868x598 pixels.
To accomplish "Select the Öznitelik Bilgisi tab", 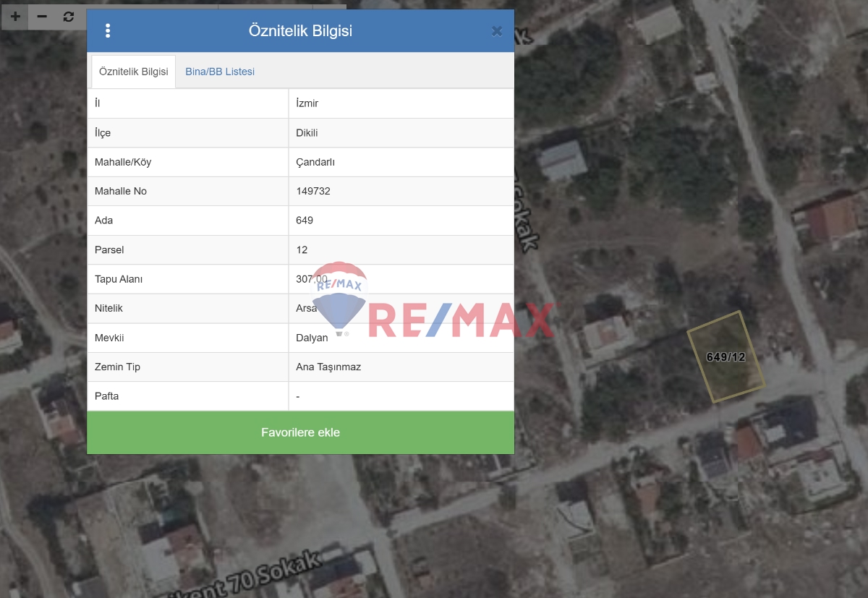I will pyautogui.click(x=132, y=71).
